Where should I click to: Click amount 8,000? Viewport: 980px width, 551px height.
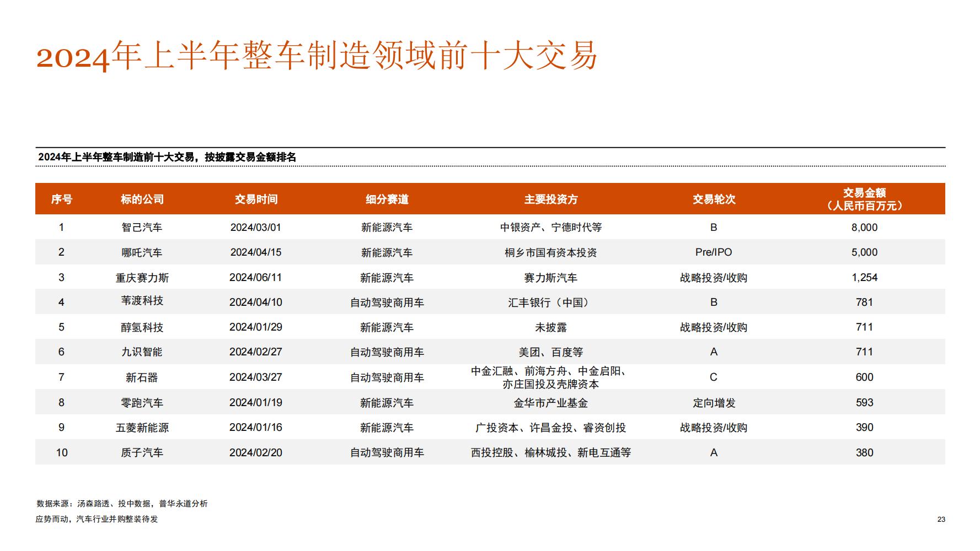(864, 228)
